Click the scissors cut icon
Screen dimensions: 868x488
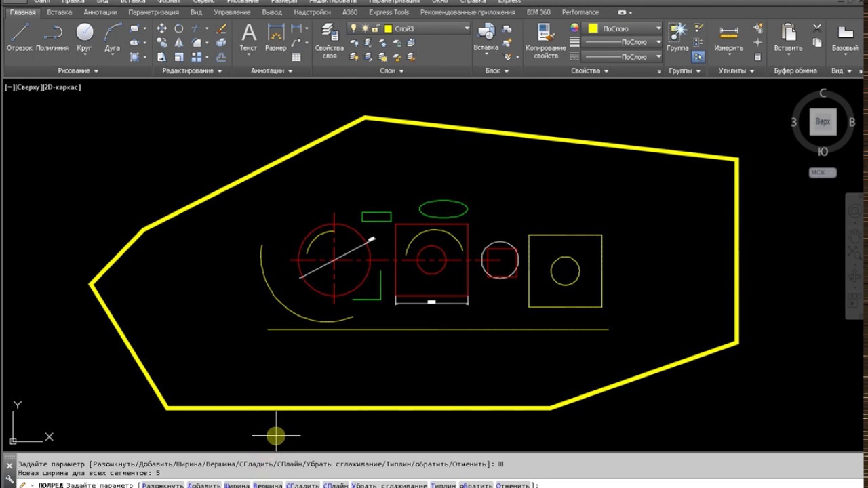[817, 28]
